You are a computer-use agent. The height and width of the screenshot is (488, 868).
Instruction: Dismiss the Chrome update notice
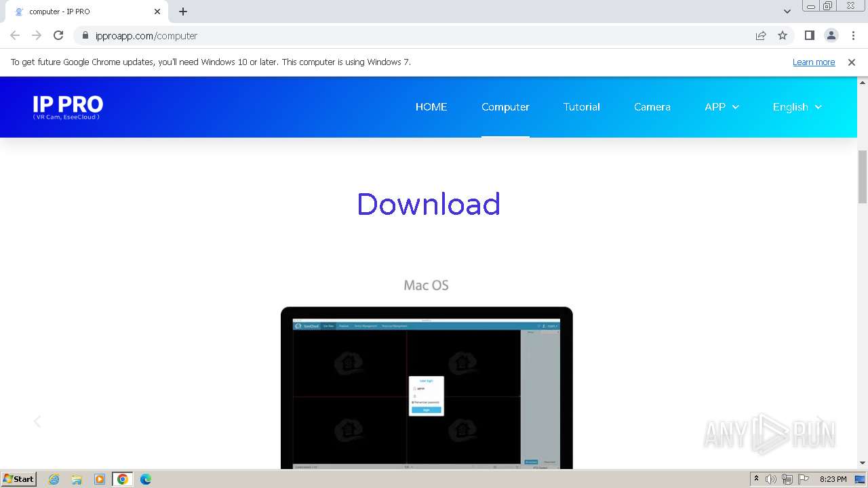[x=852, y=62]
